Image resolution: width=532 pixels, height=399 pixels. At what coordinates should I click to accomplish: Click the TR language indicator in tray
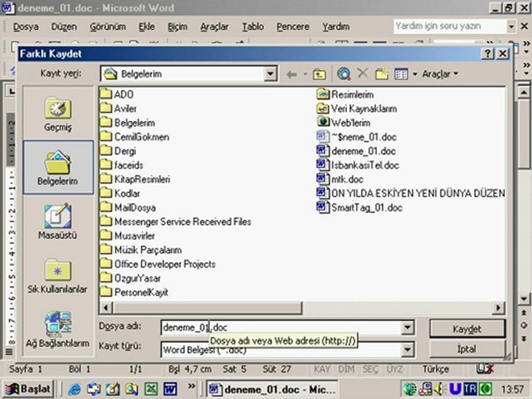coord(470,389)
